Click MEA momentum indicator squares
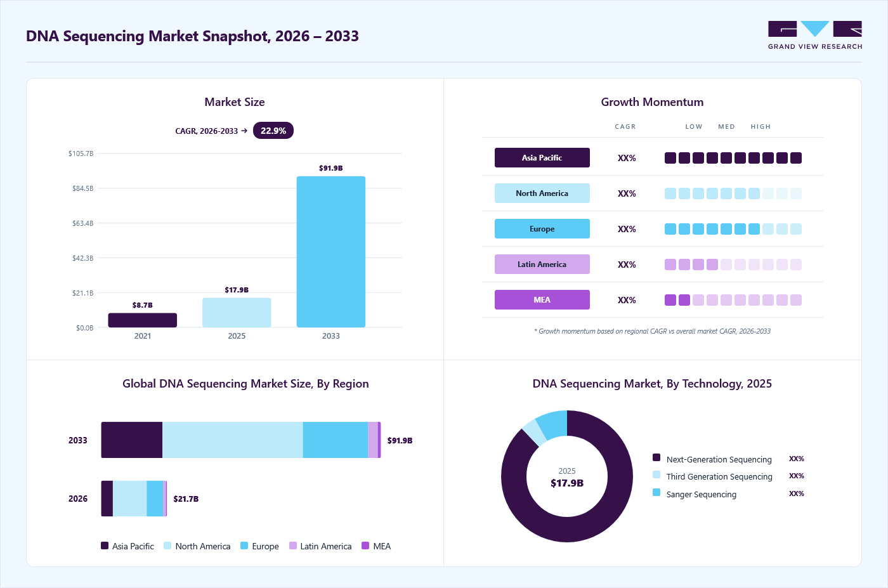The image size is (888, 588). (733, 300)
